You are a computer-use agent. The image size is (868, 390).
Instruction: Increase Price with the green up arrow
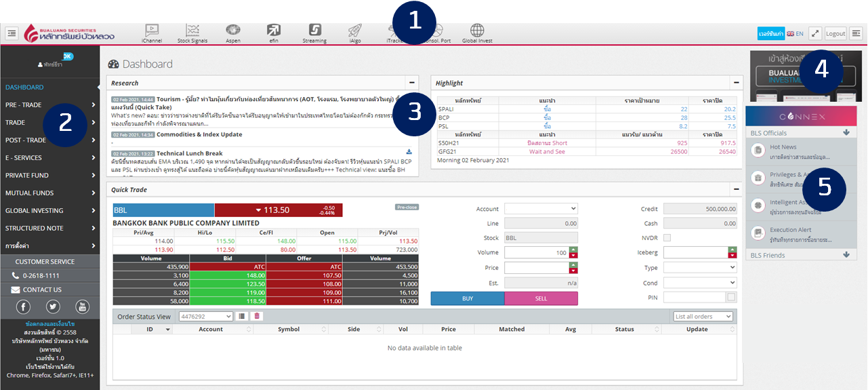click(573, 265)
